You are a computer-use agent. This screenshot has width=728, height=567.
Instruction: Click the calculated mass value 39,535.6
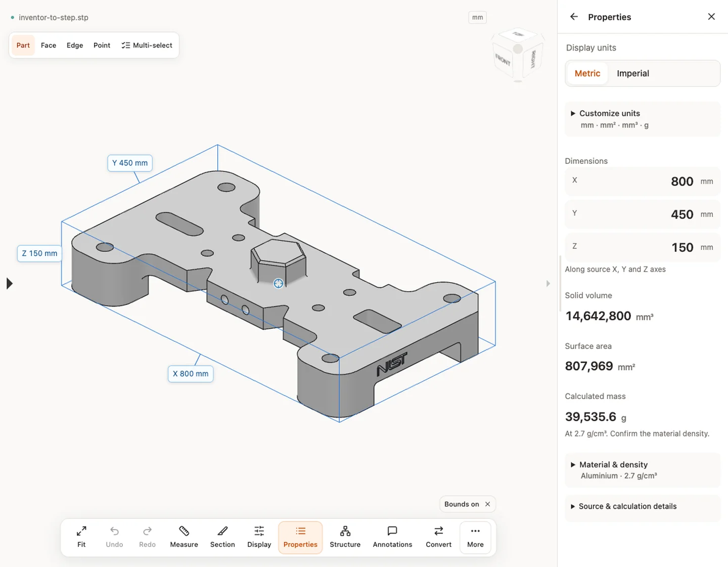click(590, 417)
